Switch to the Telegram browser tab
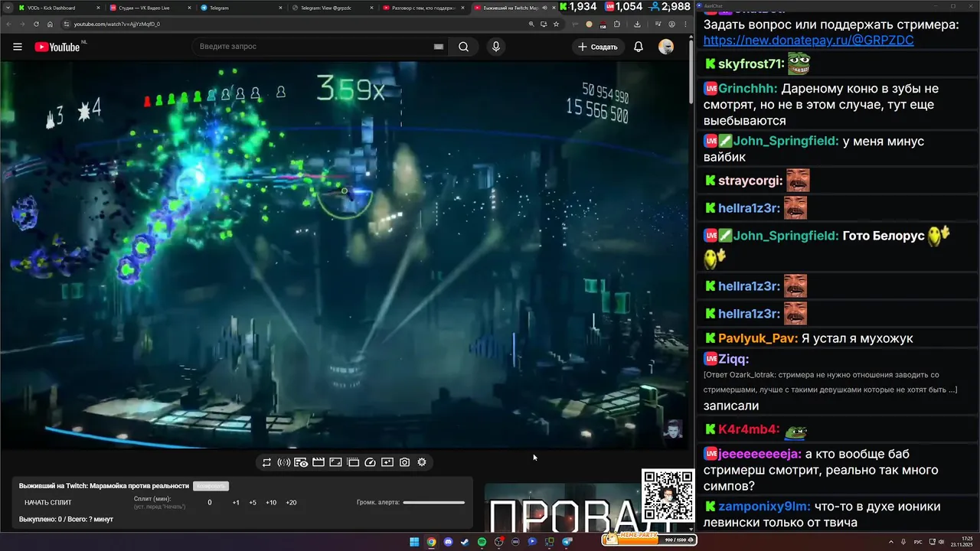 242,8
